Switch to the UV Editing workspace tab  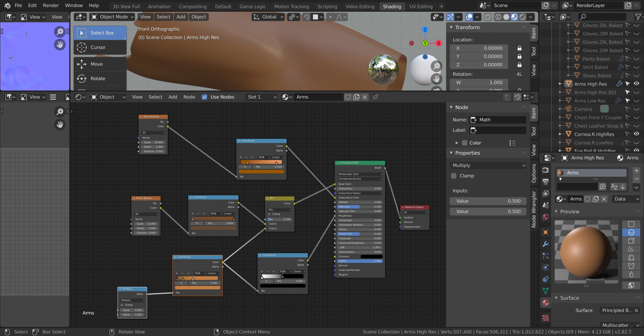[421, 6]
